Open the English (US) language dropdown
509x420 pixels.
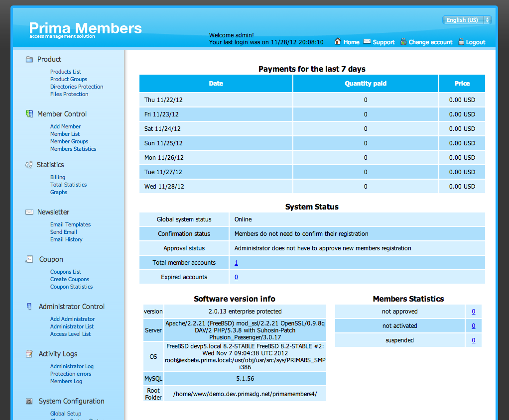tap(466, 19)
